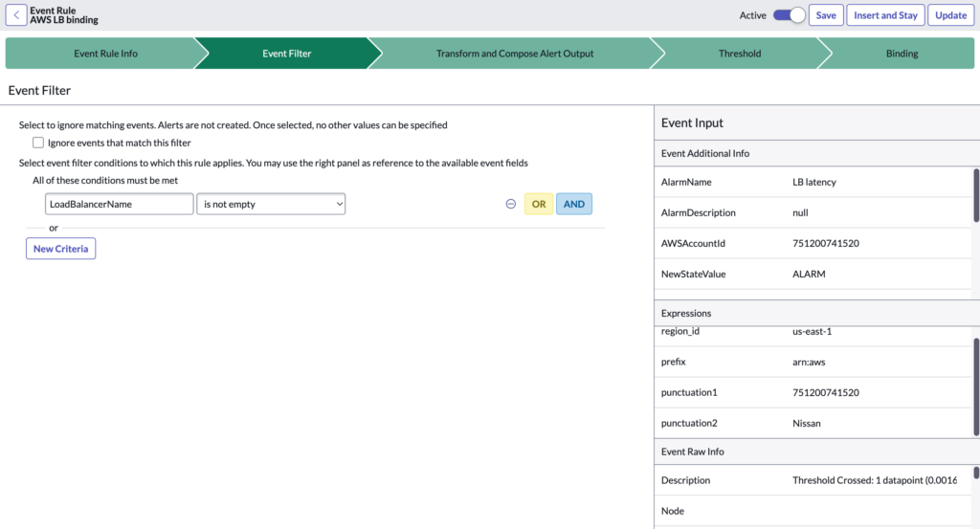
Task: Check Ignore events that match this filter
Action: (x=38, y=143)
